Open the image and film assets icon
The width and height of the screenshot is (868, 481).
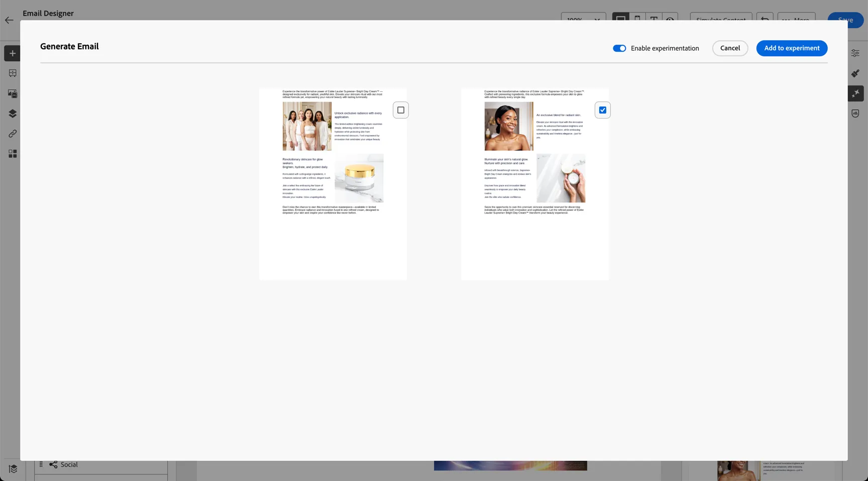13,93
